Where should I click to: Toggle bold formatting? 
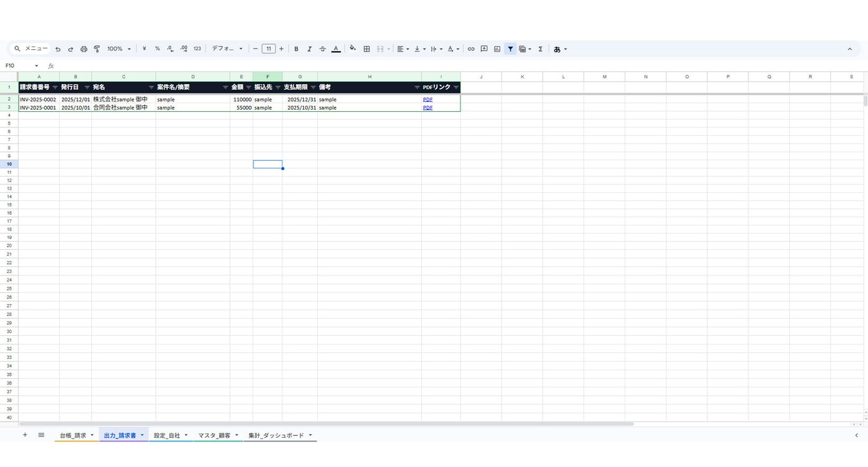(296, 49)
